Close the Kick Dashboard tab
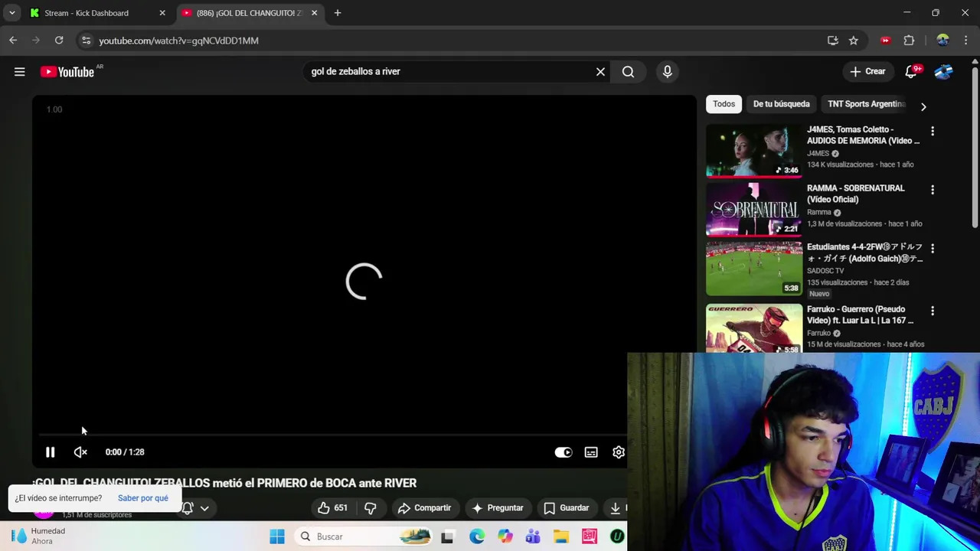This screenshot has width=980, height=551. (162, 13)
